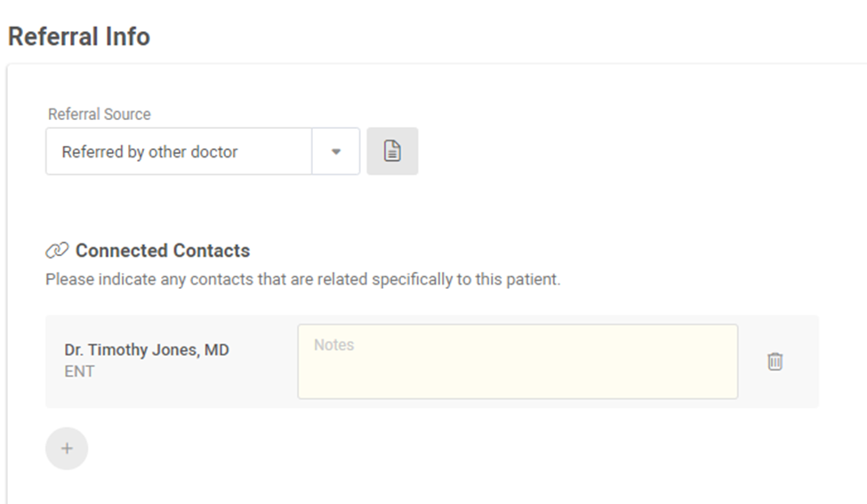Expand the Referral Source dropdown arrow

pyautogui.click(x=335, y=151)
